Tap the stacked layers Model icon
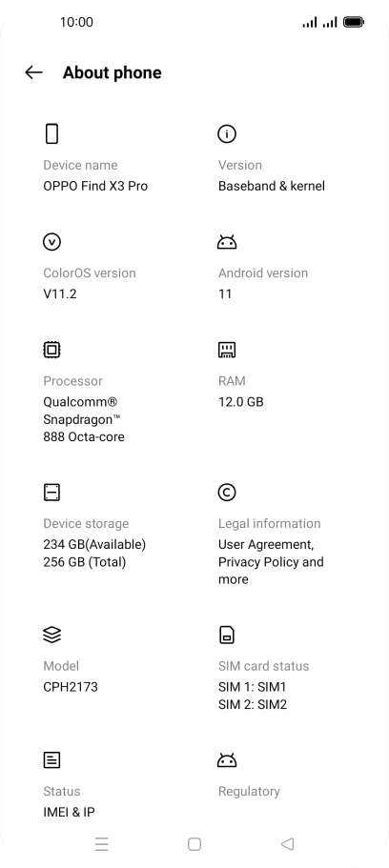Screen dimensions: 389x868 click(52, 635)
